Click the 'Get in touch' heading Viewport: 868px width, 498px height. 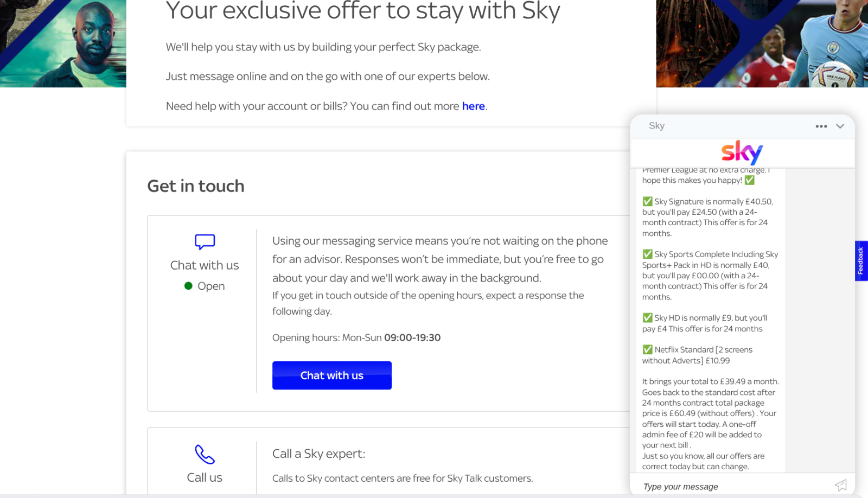pyautogui.click(x=196, y=186)
